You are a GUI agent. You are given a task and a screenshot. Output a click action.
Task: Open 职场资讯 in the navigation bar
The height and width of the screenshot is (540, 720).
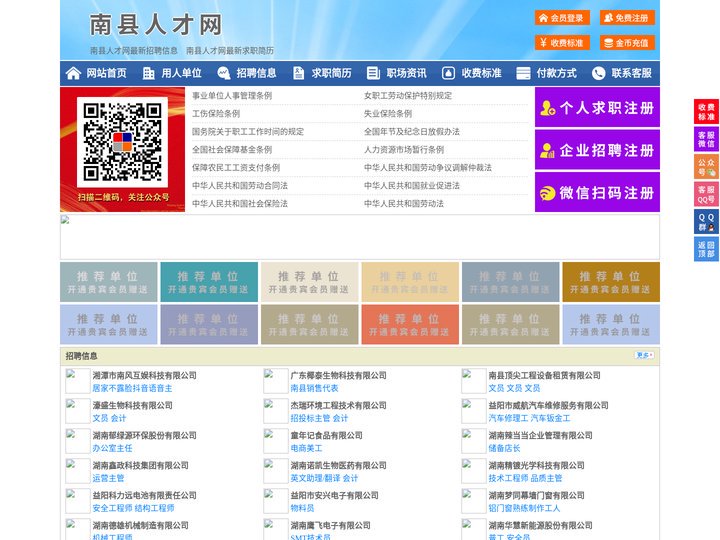pos(406,73)
